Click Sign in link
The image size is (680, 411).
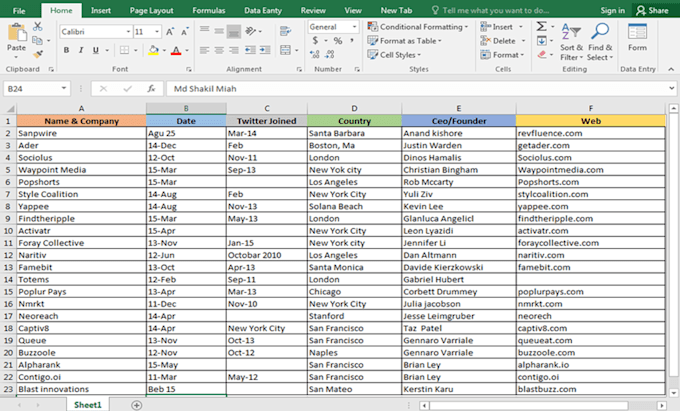(613, 10)
